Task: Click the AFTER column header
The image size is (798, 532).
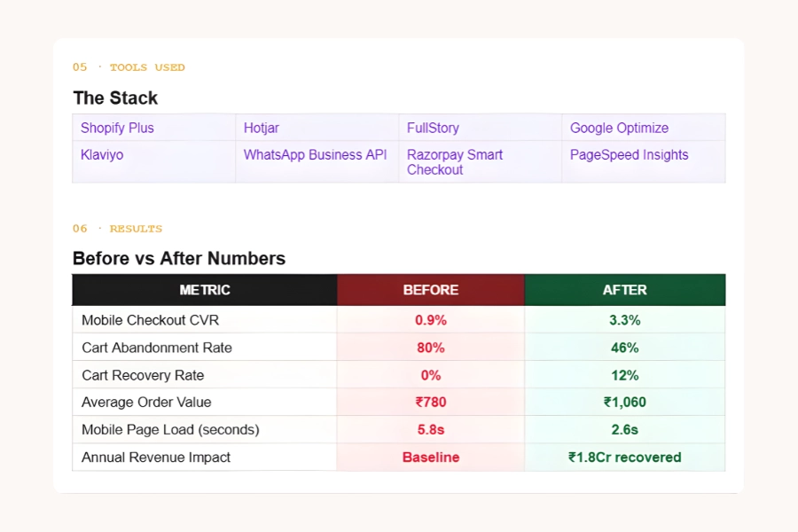Action: (625, 290)
